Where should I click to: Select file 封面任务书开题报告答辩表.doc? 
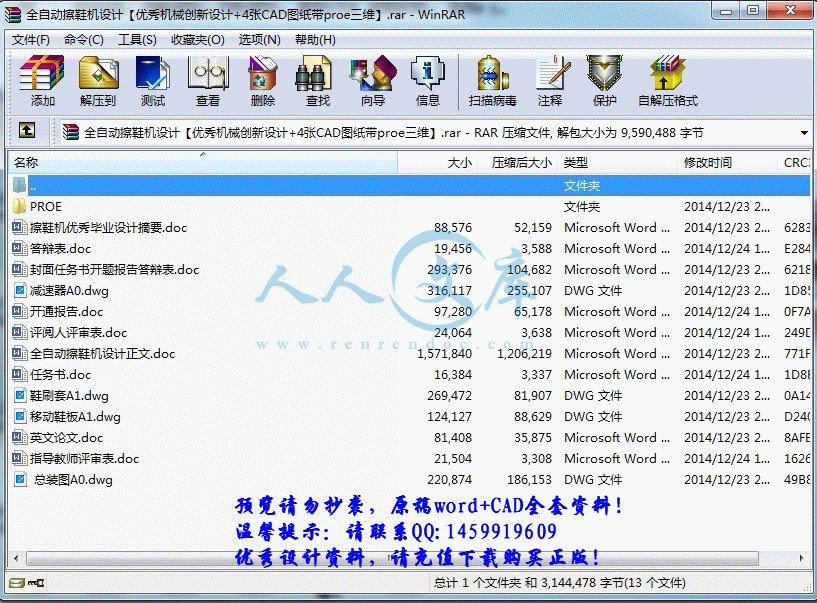pos(114,270)
